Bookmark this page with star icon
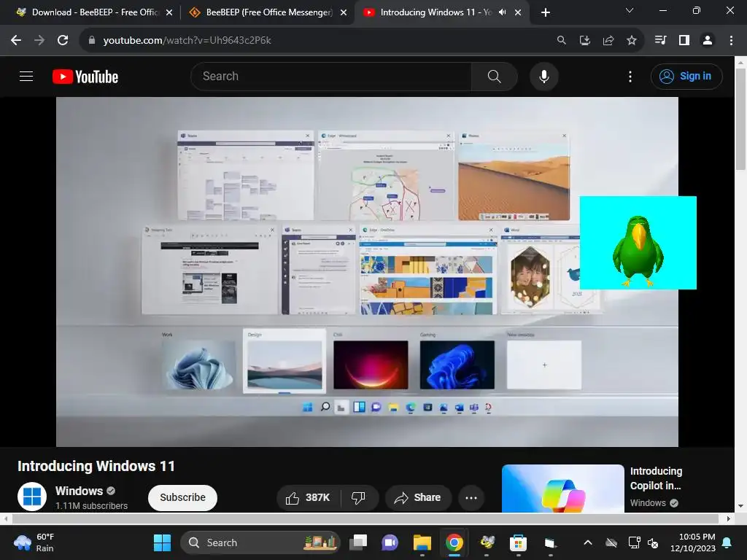This screenshot has height=560, width=747. [x=632, y=41]
